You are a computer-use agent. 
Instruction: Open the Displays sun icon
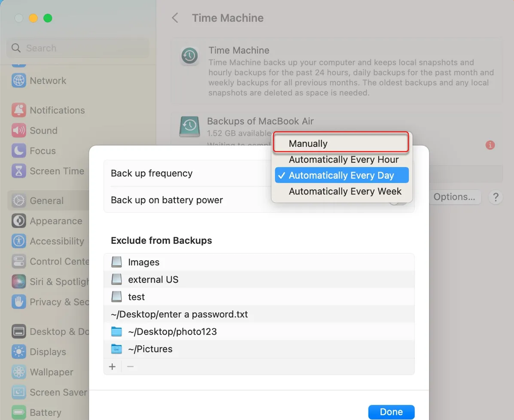pyautogui.click(x=19, y=352)
